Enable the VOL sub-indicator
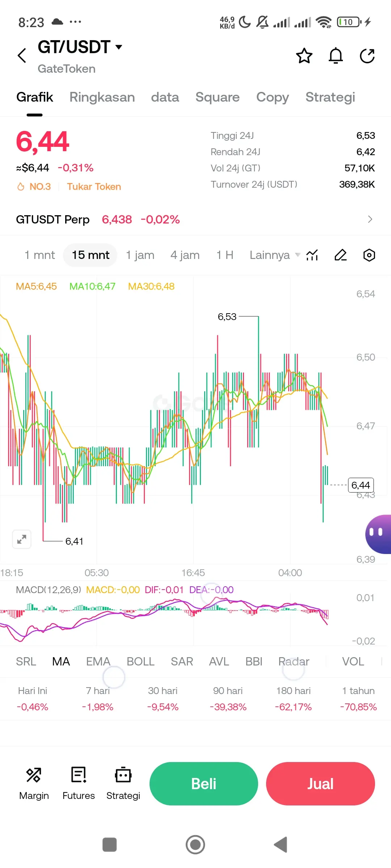Image resolution: width=391 pixels, height=868 pixels. click(x=353, y=661)
